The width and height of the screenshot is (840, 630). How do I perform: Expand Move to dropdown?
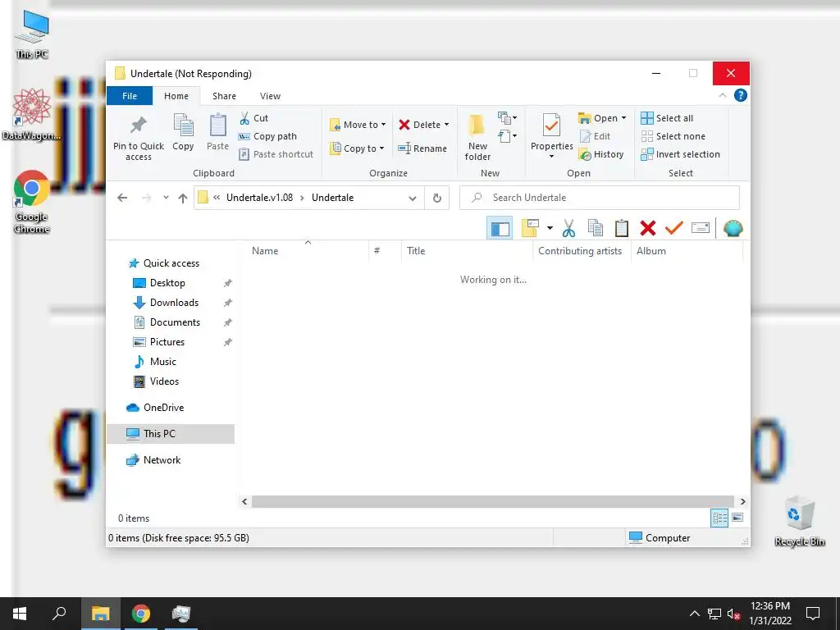[384, 125]
